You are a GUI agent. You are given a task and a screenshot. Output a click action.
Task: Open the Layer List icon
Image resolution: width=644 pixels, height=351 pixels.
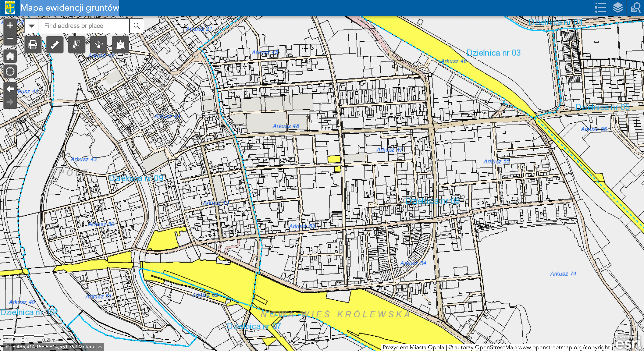coord(618,7)
